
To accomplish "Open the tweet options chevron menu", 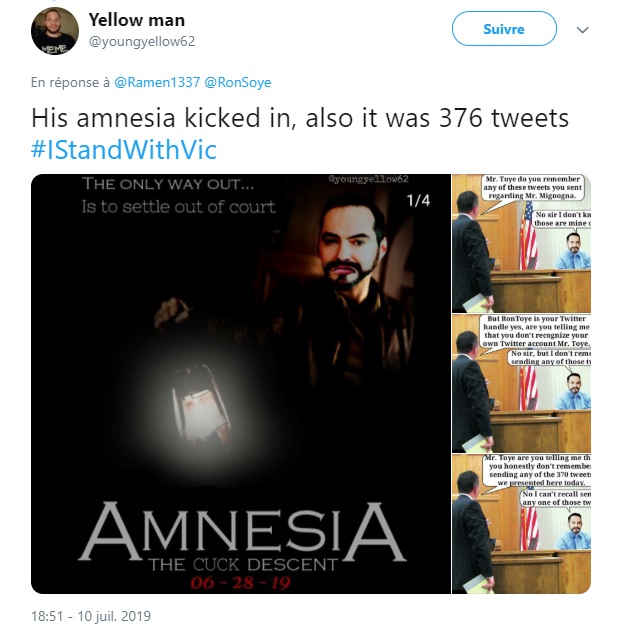I will [582, 30].
